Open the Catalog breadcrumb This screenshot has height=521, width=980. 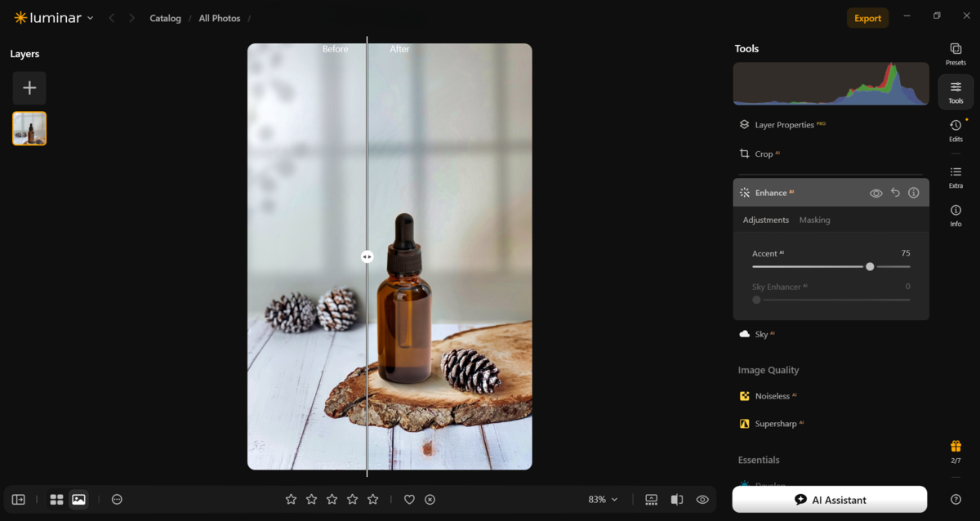tap(165, 18)
